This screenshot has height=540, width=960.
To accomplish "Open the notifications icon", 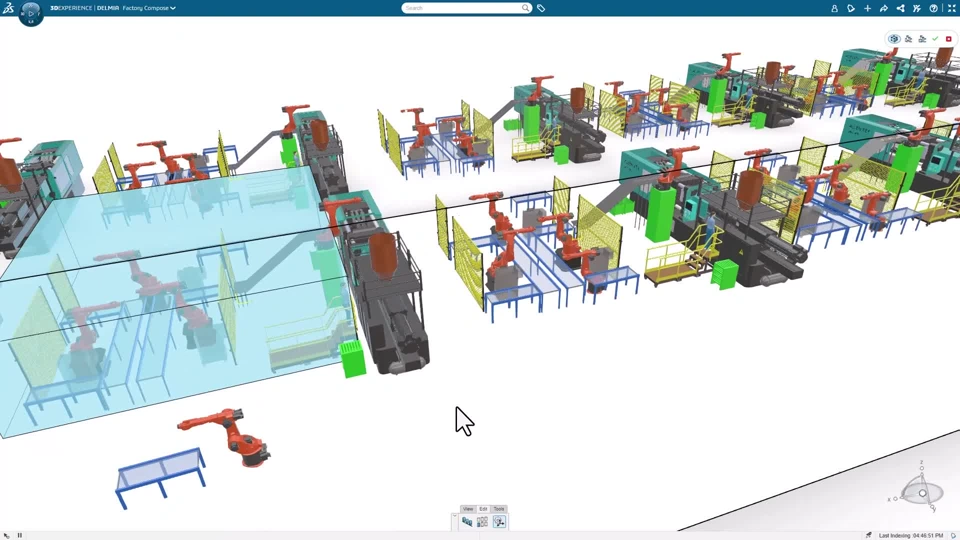I will [851, 8].
